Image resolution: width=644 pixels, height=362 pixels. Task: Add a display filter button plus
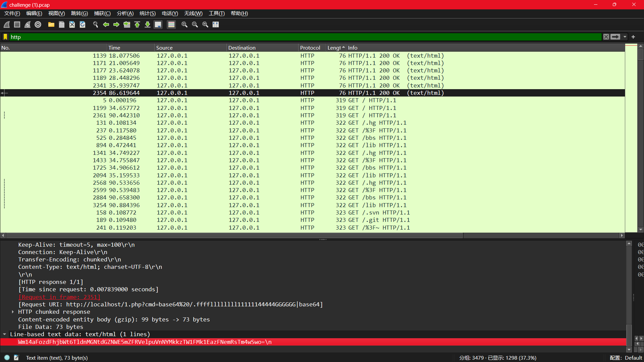633,37
